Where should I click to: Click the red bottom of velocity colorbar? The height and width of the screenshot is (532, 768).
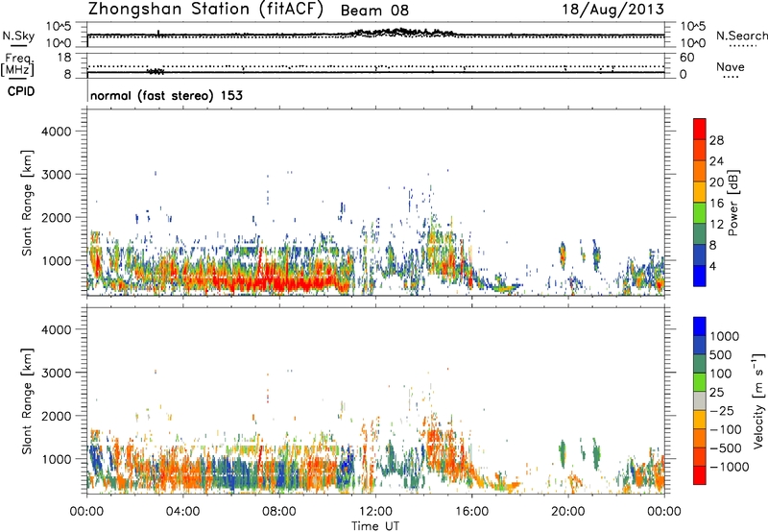point(700,475)
